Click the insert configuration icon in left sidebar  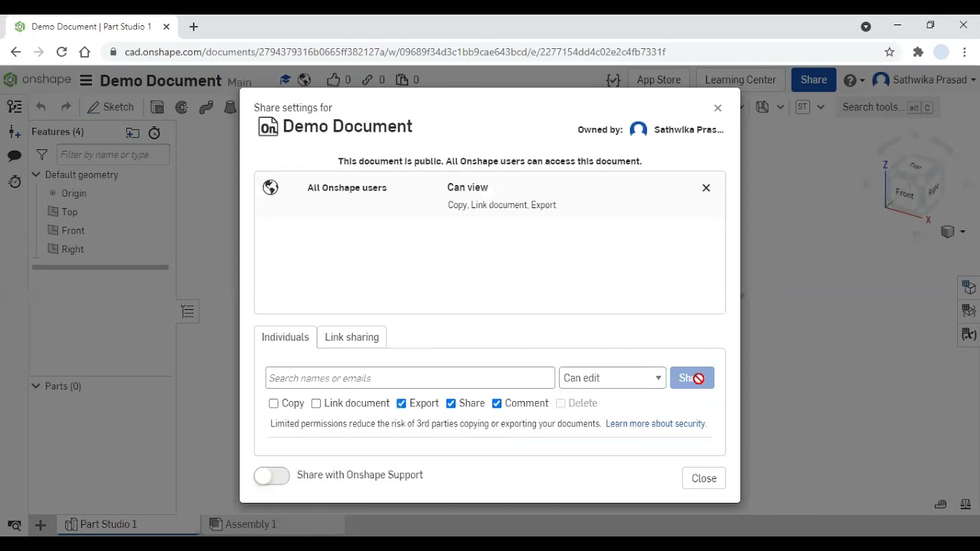pos(14,132)
